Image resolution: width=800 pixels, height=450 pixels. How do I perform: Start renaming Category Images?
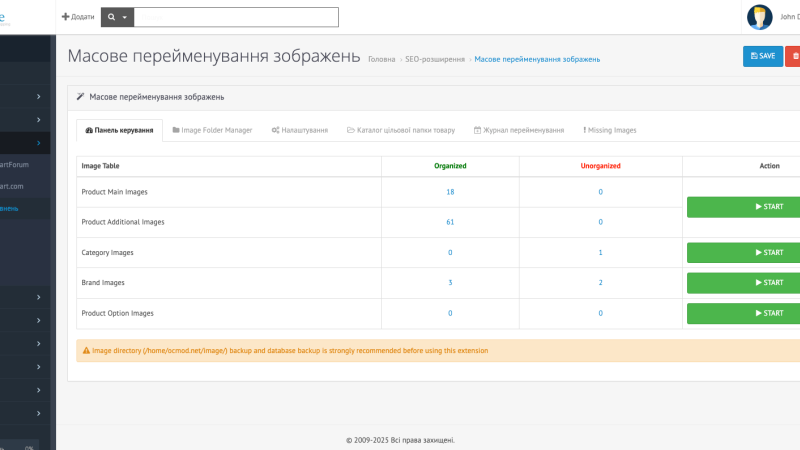743,253
